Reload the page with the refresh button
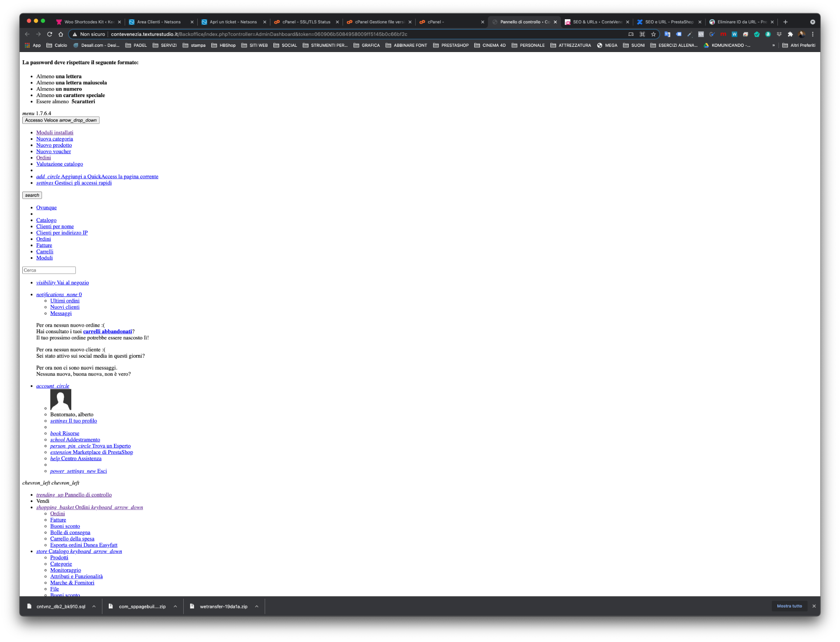This screenshot has width=840, height=642. coord(49,34)
